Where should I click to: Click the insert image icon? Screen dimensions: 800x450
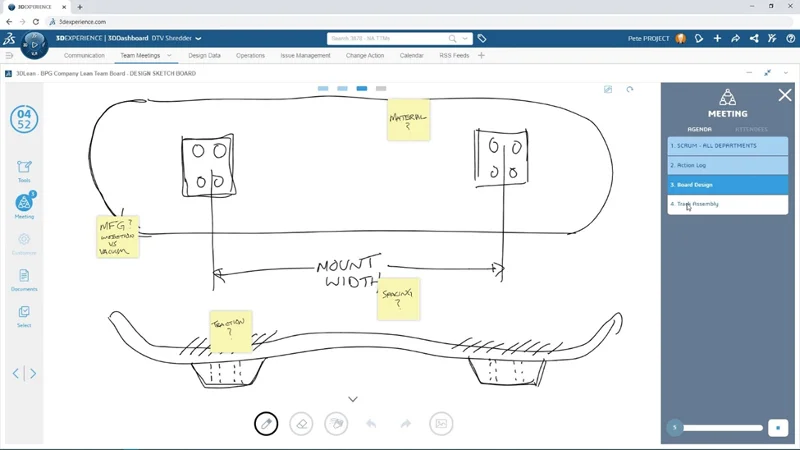tap(440, 424)
